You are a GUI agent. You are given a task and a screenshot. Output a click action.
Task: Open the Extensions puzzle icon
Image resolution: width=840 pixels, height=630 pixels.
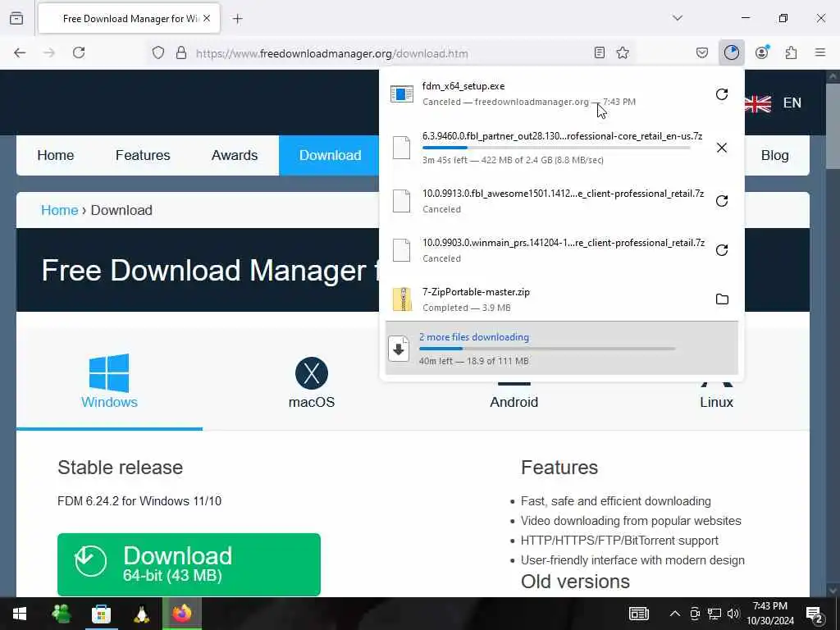click(x=791, y=52)
